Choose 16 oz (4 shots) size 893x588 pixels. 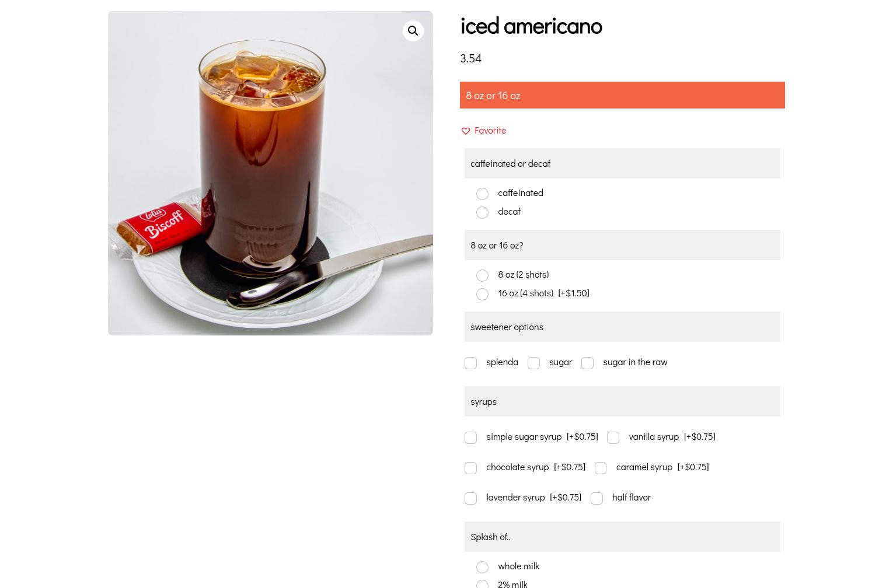tap(482, 294)
